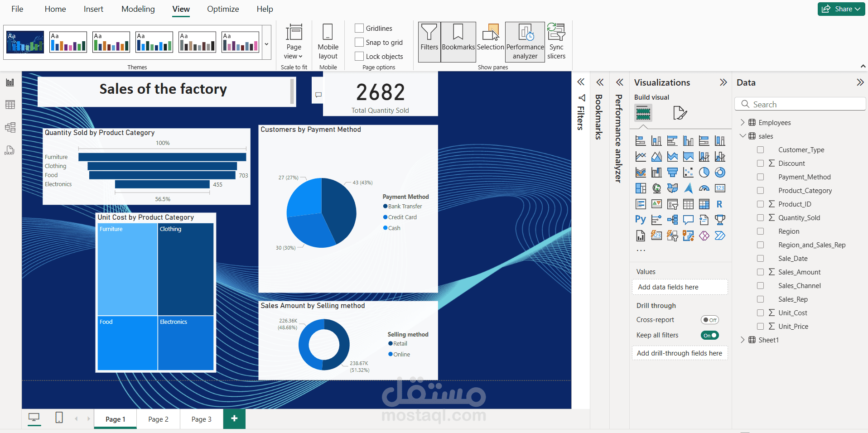Open the Format visual tab icon

(x=680, y=112)
